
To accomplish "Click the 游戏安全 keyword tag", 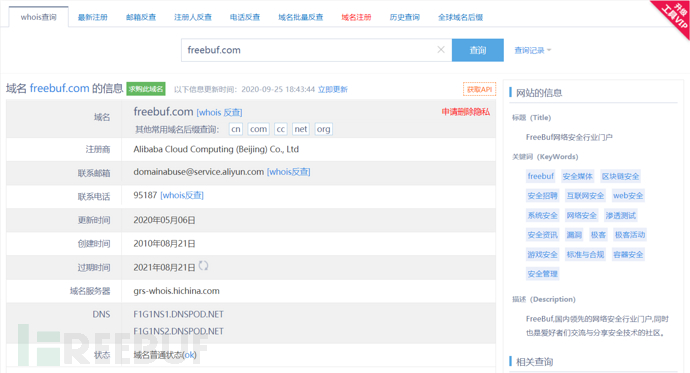I will pos(542,255).
